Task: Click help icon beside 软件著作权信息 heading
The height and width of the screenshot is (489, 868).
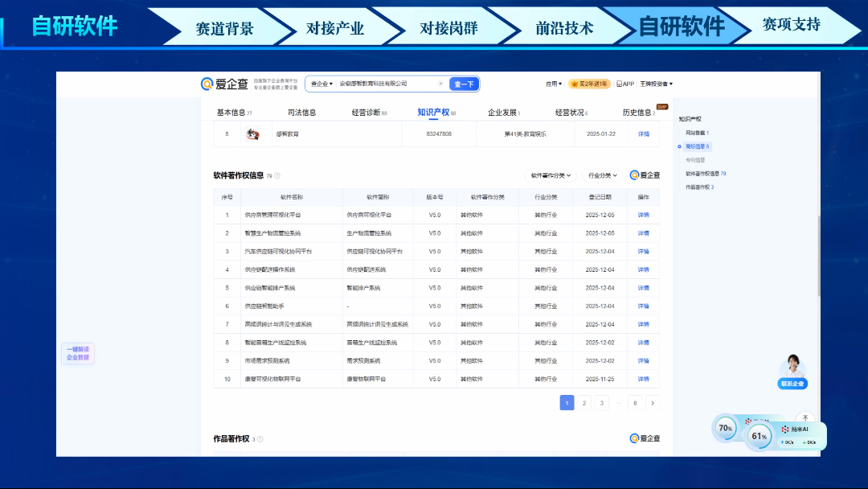Action: (x=277, y=175)
